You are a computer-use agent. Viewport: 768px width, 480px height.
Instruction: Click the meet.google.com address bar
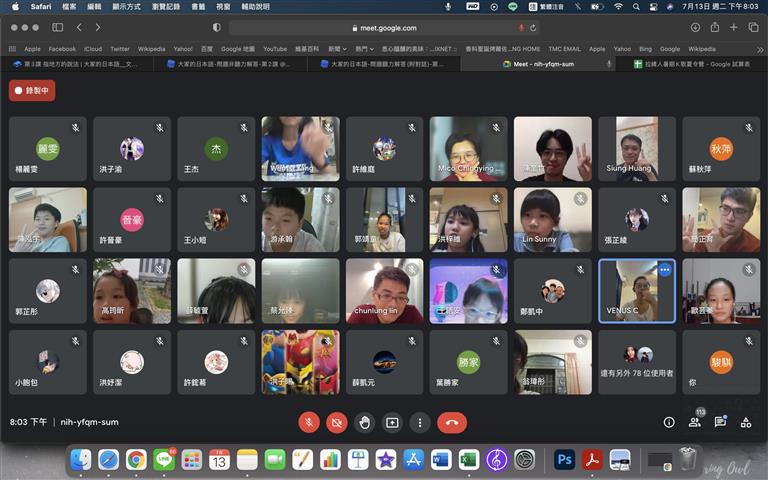tap(384, 28)
